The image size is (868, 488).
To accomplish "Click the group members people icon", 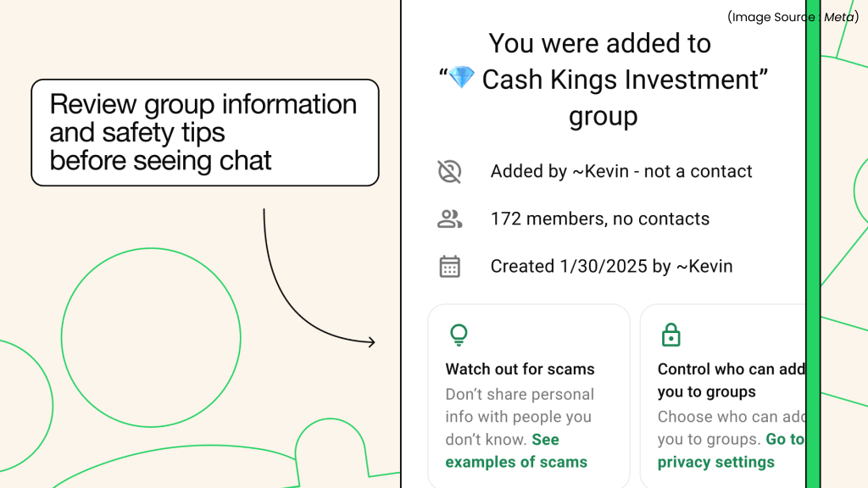I will [449, 219].
